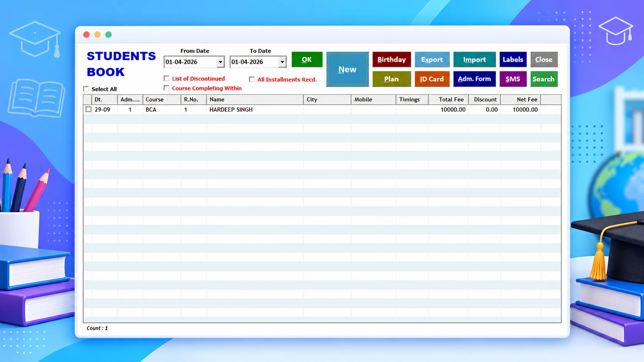644x362 pixels.
Task: Tick the checkbox for HARDEEP SINGH row
Action: point(89,109)
